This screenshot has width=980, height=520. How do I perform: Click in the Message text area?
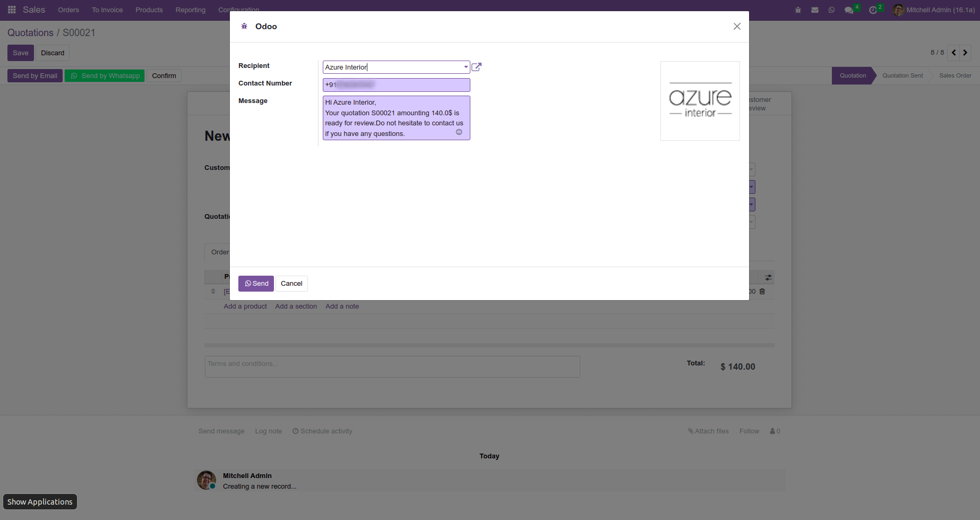pos(396,118)
